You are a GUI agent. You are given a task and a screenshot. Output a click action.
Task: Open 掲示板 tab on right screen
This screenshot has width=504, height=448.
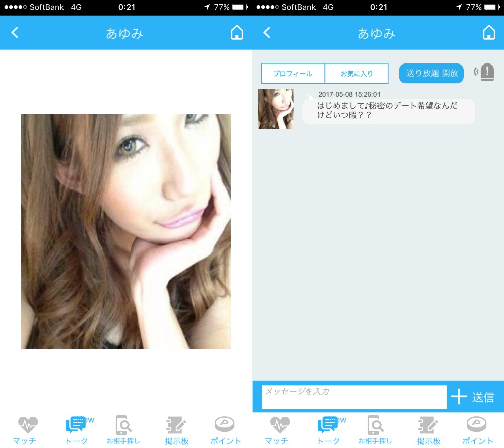(x=429, y=430)
